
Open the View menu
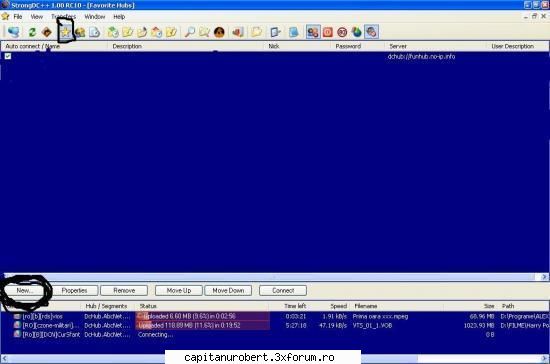(x=36, y=16)
